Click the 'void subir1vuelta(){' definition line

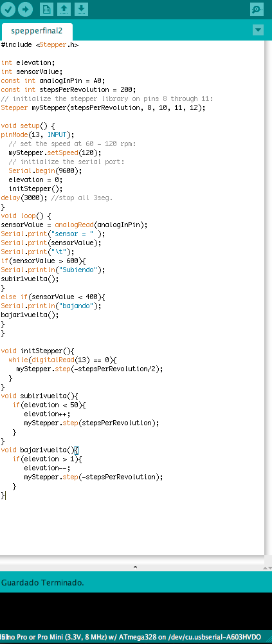[x=39, y=396]
